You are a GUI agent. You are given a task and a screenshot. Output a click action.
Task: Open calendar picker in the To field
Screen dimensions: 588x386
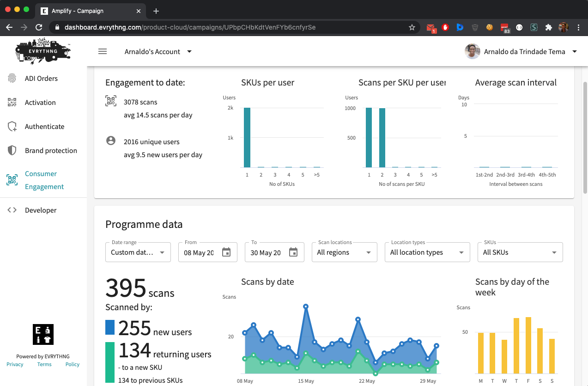click(x=293, y=252)
